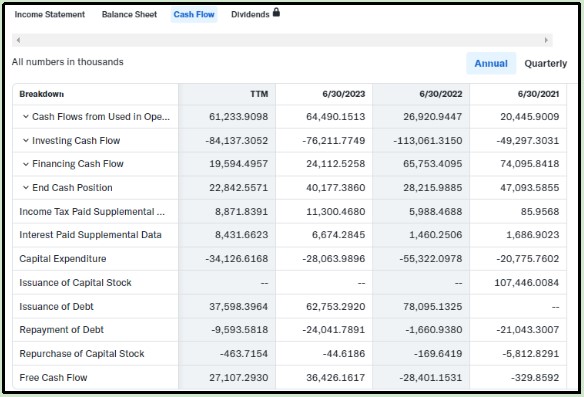584x397 pixels.
Task: Expand the End Cash Position row
Action: tap(26, 188)
